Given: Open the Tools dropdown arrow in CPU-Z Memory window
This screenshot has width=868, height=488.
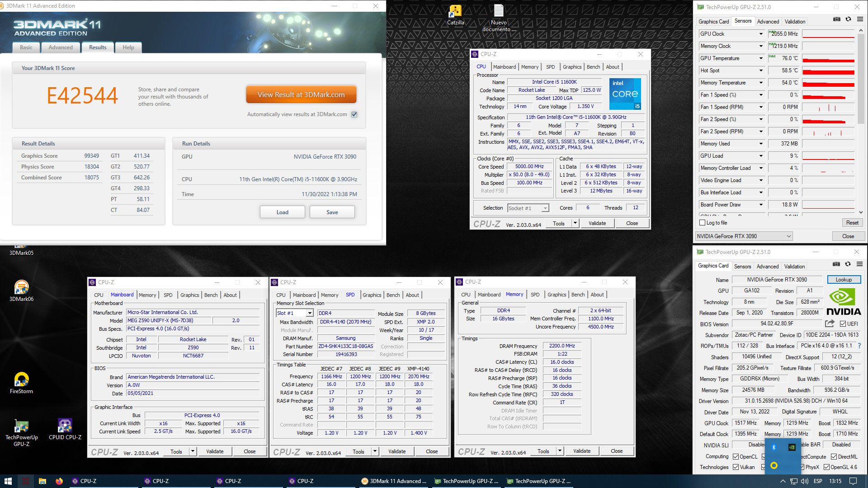Looking at the screenshot, I should (x=560, y=451).
